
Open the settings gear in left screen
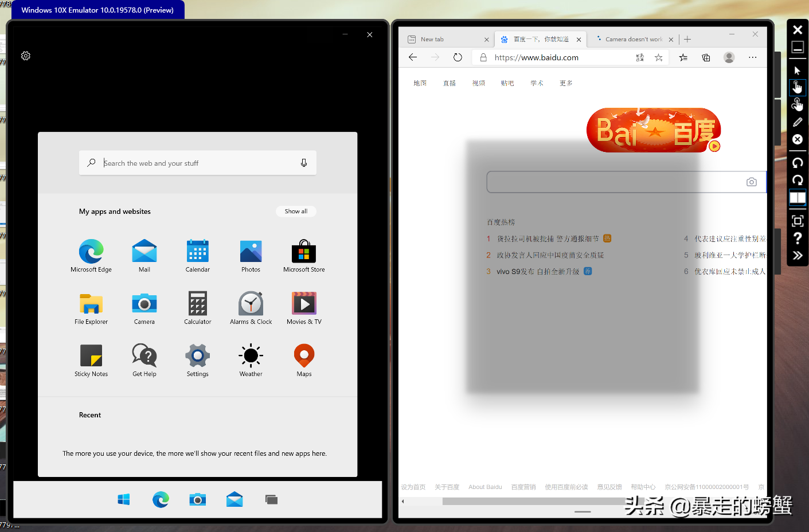26,56
